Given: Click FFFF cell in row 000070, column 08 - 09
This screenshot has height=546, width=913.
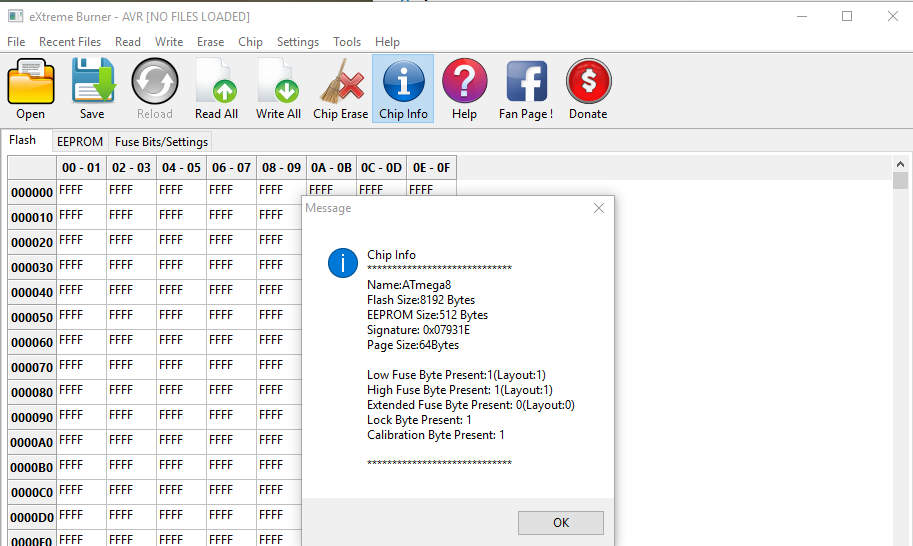Looking at the screenshot, I should 279,367.
